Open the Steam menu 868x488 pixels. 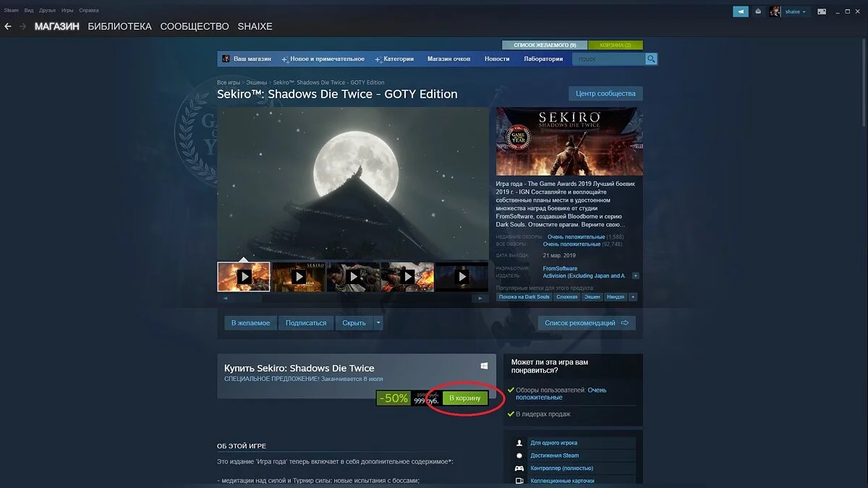click(11, 11)
